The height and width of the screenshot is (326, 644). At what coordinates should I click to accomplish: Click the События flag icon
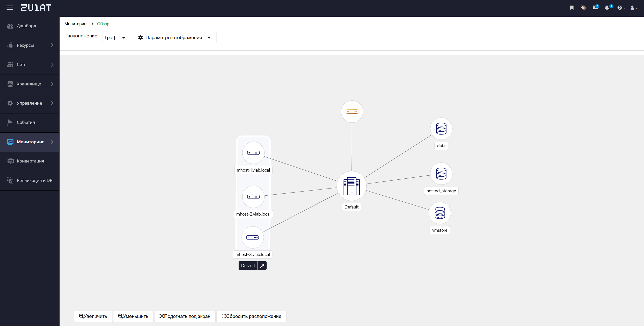(10, 123)
